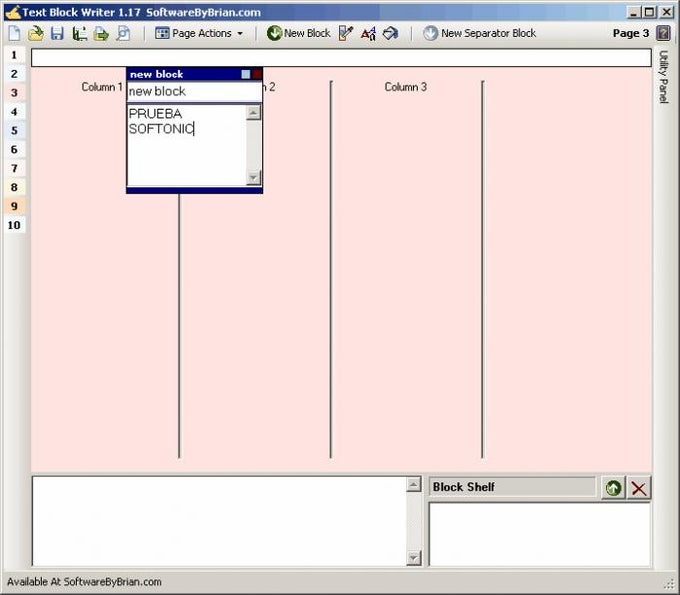Save the document with the floppy disk icon
680x595 pixels.
click(57, 33)
